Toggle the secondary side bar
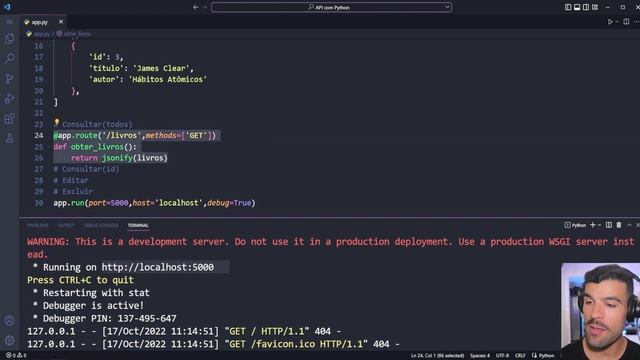Screen dimensions: 640x360 tap(586, 7)
